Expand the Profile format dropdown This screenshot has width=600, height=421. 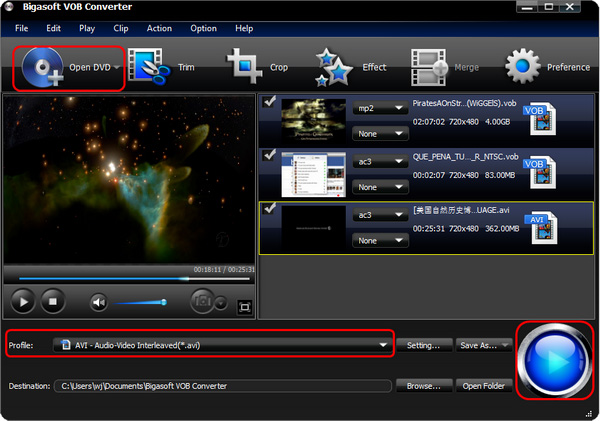(x=383, y=345)
